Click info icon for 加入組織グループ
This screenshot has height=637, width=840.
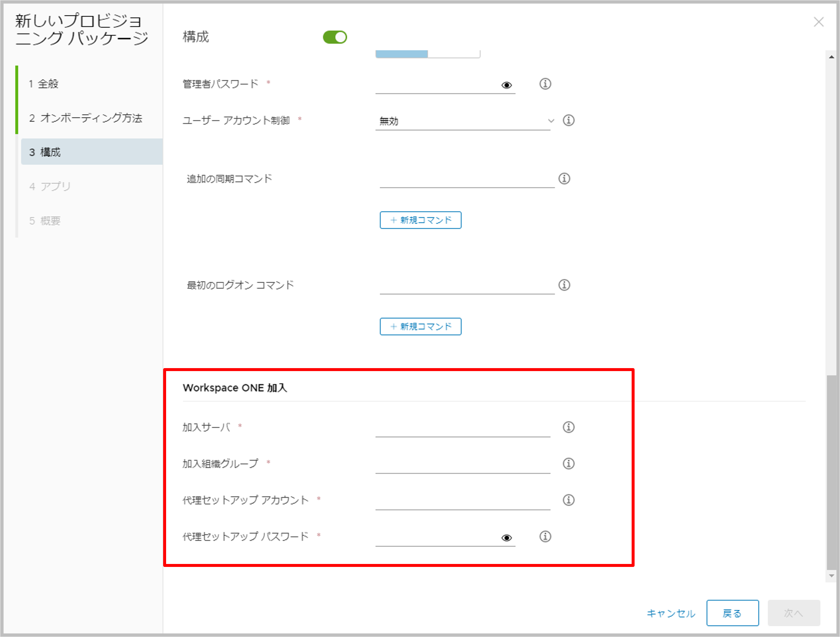[568, 463]
